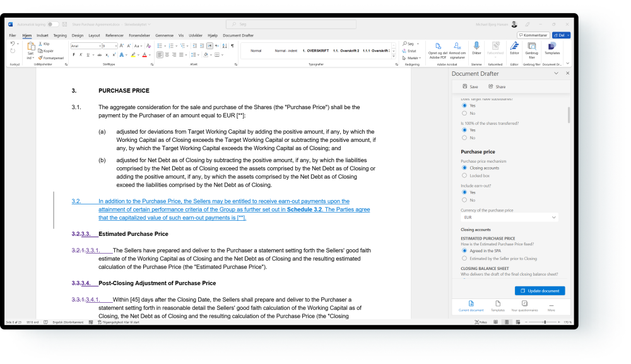Click the Undo icon
The height and width of the screenshot is (364, 631).
click(13, 44)
